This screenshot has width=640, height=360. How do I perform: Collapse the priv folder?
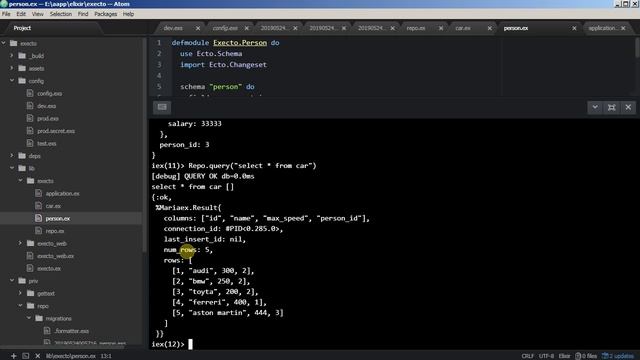12,281
